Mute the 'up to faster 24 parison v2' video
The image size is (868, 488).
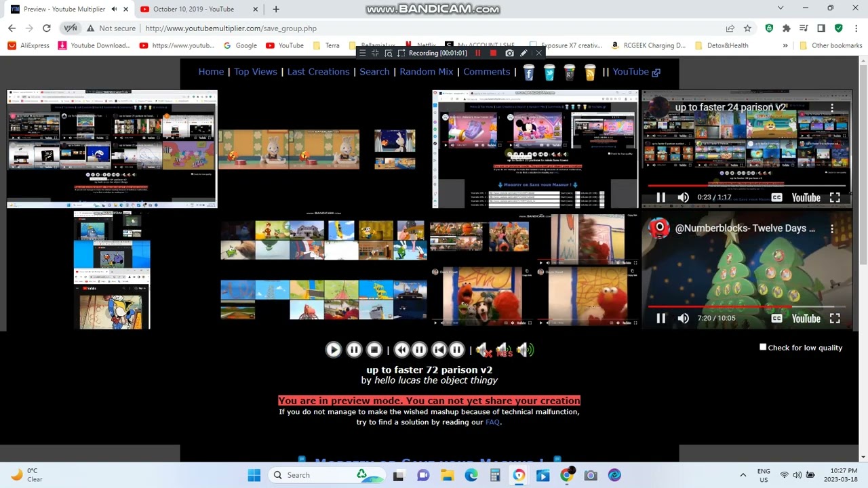click(683, 197)
